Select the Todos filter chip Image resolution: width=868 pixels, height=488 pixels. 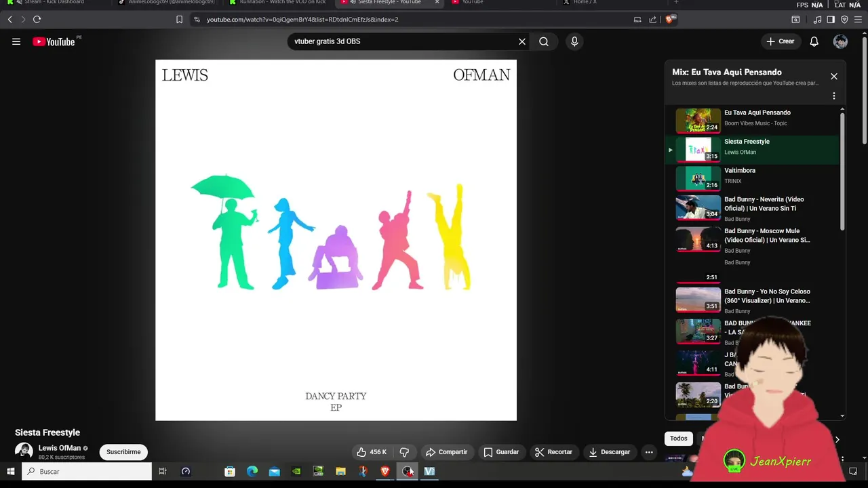pos(679,439)
